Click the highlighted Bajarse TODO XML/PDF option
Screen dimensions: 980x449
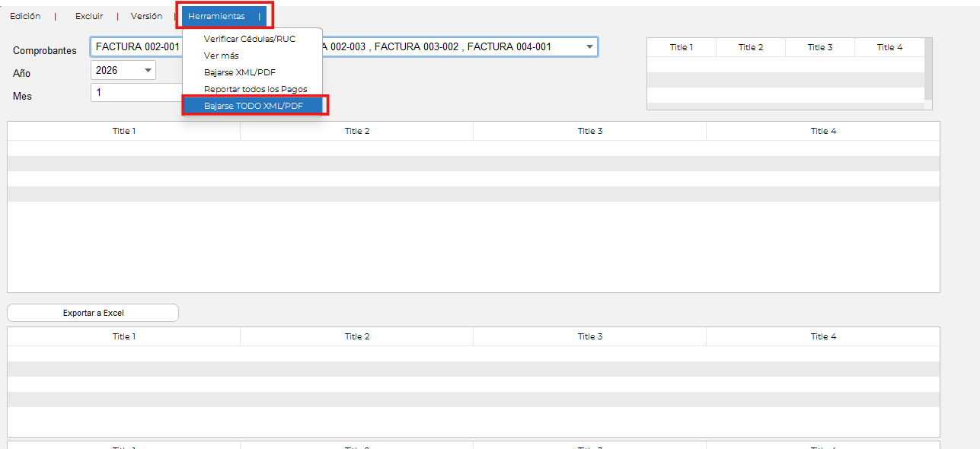[254, 106]
